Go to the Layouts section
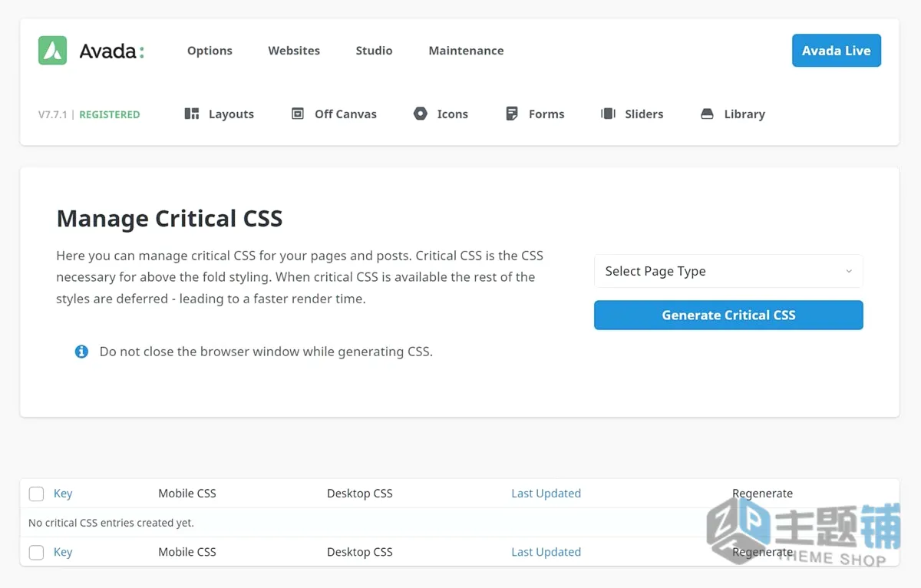The height and width of the screenshot is (588, 921). click(231, 114)
